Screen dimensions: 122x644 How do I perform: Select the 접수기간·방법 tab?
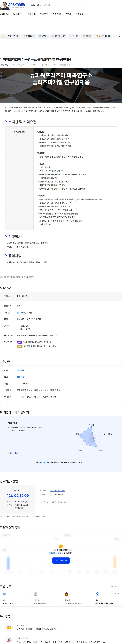click(x=19, y=65)
